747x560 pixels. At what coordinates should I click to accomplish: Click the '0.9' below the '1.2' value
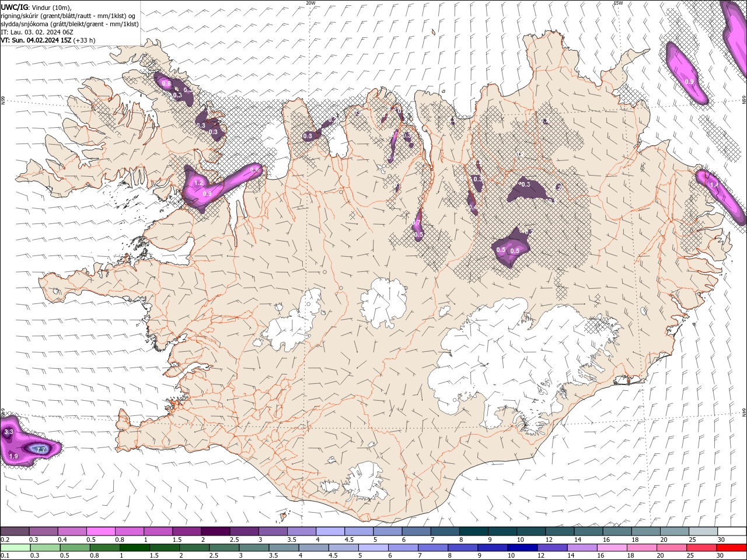(x=207, y=194)
